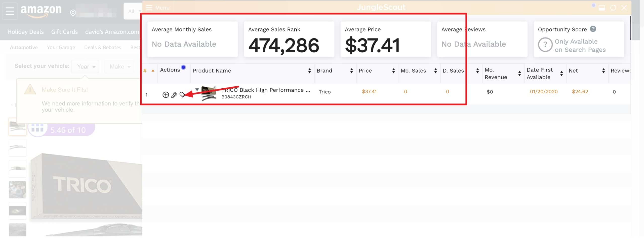The width and height of the screenshot is (644, 241).
Task: Sort table by Mo. Sales column
Action: [435, 71]
